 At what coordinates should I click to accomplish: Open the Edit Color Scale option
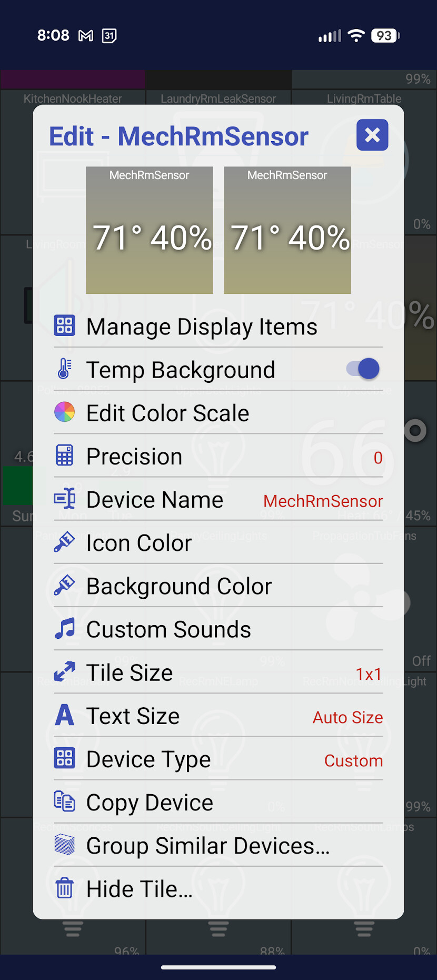pos(167,413)
